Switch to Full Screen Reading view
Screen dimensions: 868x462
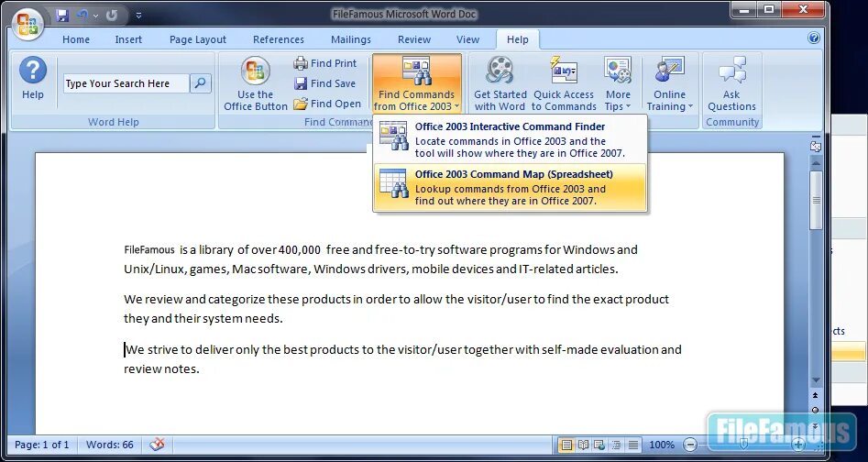click(583, 445)
